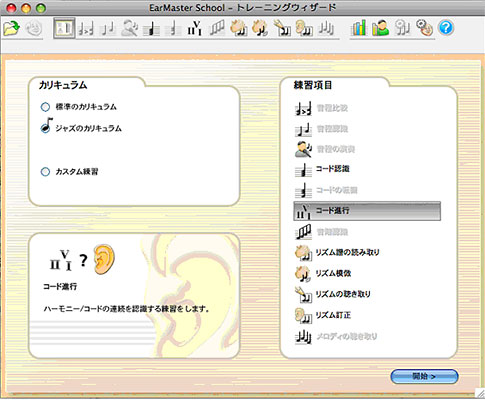
Task: Click the open folder icon in the toolbar
Action: [x=12, y=28]
